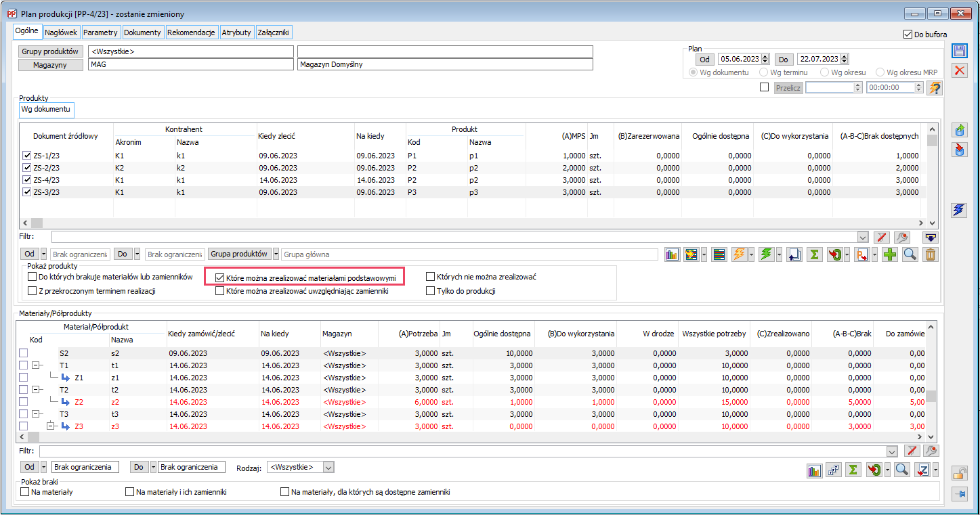Click the blue cylinder with red arrow icon
The width and height of the screenshot is (980, 515).
point(959,150)
